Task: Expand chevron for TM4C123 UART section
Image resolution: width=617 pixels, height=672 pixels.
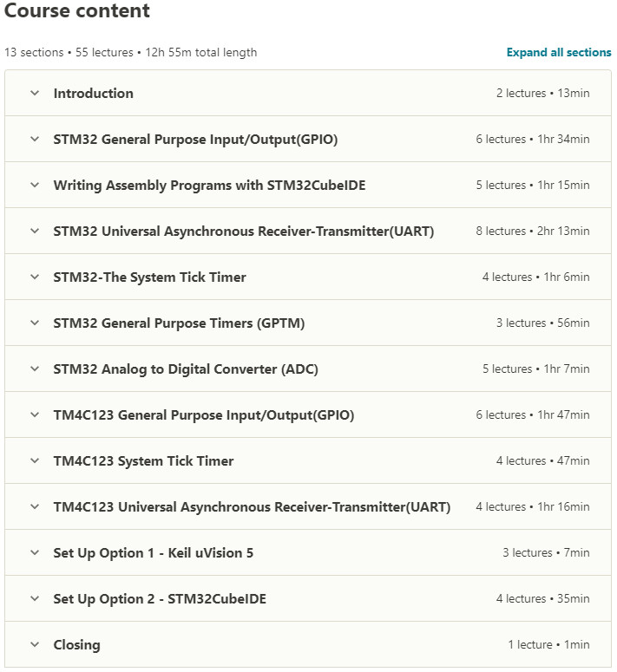Action: 35,507
